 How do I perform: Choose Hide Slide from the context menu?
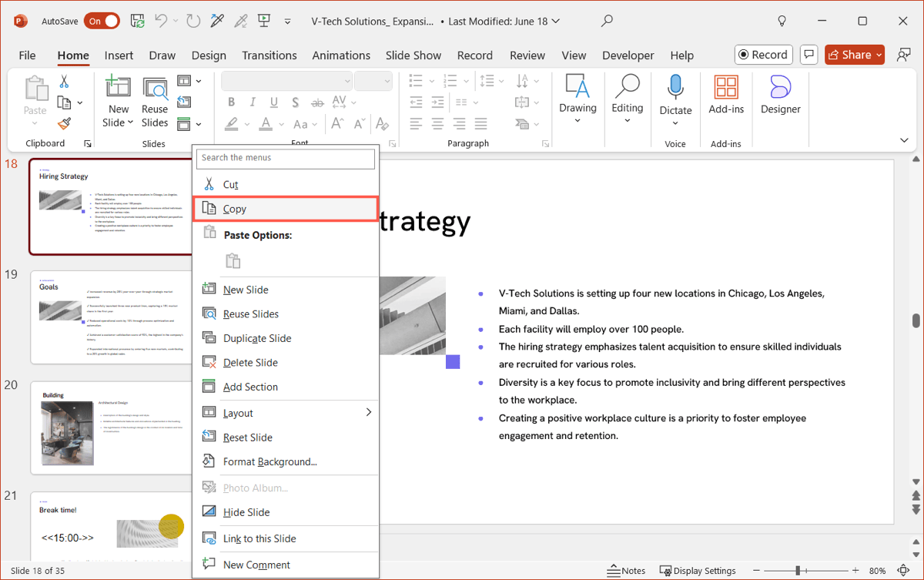[286, 512]
